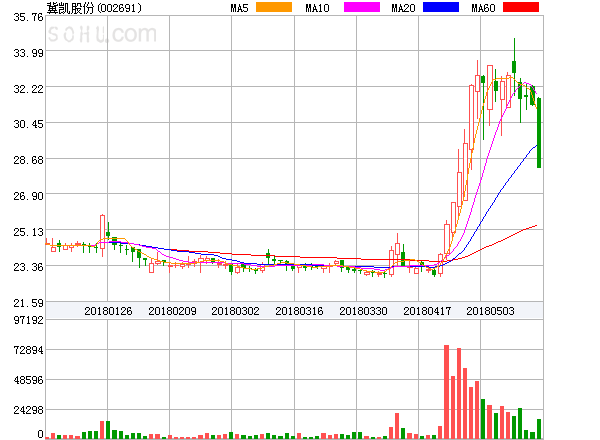Image resolution: width=600 pixels, height=440 pixels.
Task: Click the MA10 legend label
Action: (x=317, y=8)
